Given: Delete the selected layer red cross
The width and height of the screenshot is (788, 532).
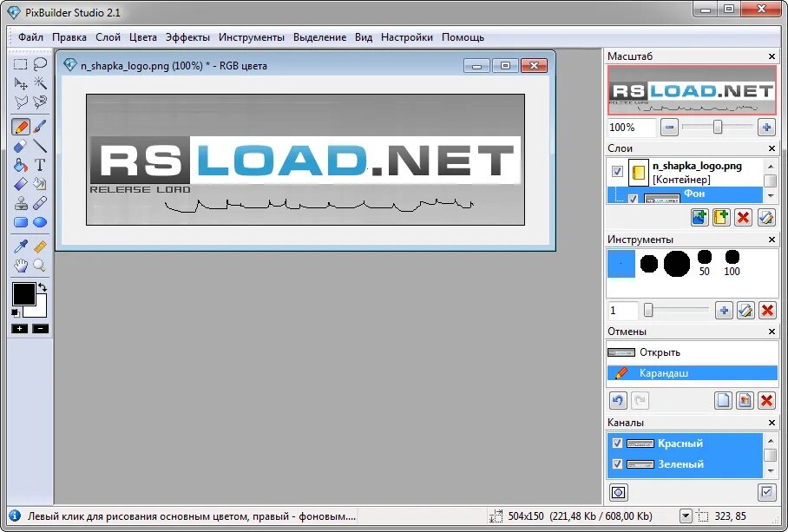Looking at the screenshot, I should 743,218.
